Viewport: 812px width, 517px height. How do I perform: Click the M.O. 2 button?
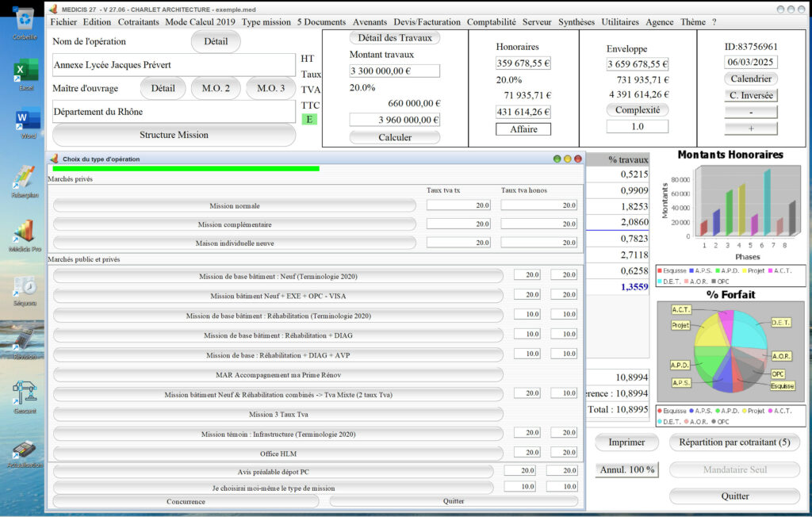(216, 88)
